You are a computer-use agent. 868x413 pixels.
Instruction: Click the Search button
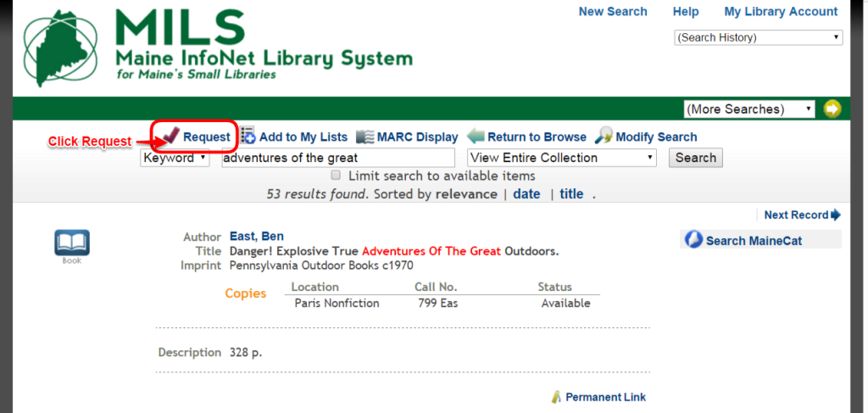coord(695,158)
